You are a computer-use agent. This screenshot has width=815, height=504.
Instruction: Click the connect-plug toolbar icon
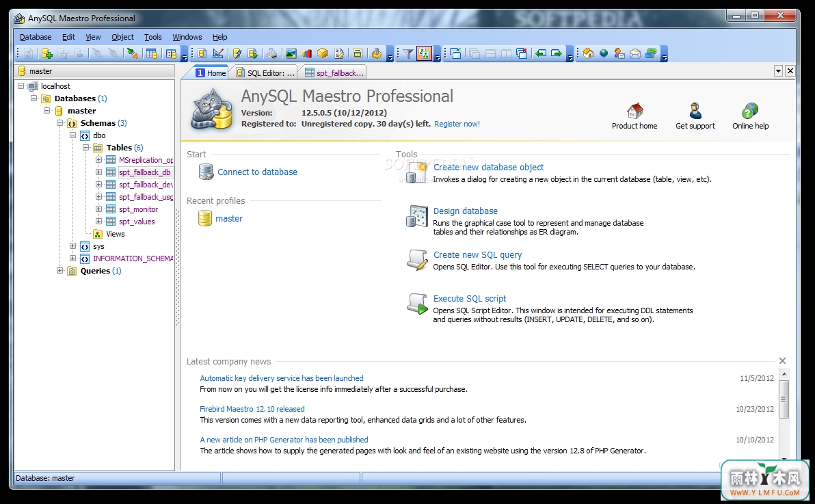tap(133, 53)
